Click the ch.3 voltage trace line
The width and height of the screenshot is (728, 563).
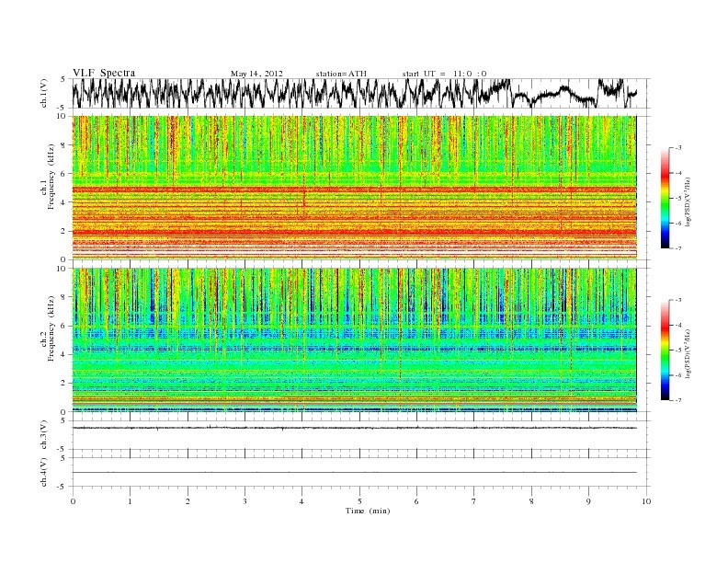click(x=354, y=428)
